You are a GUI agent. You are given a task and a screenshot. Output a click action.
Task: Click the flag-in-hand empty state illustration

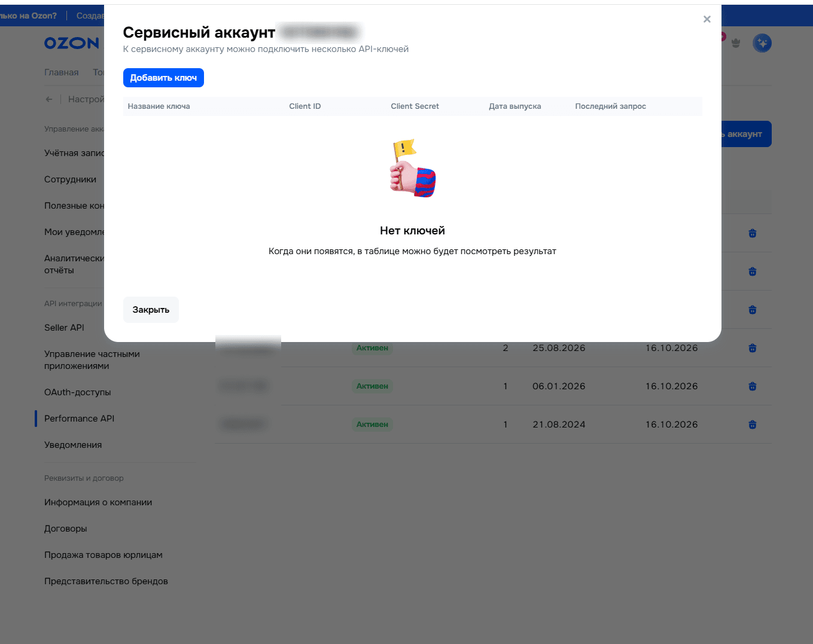point(412,169)
